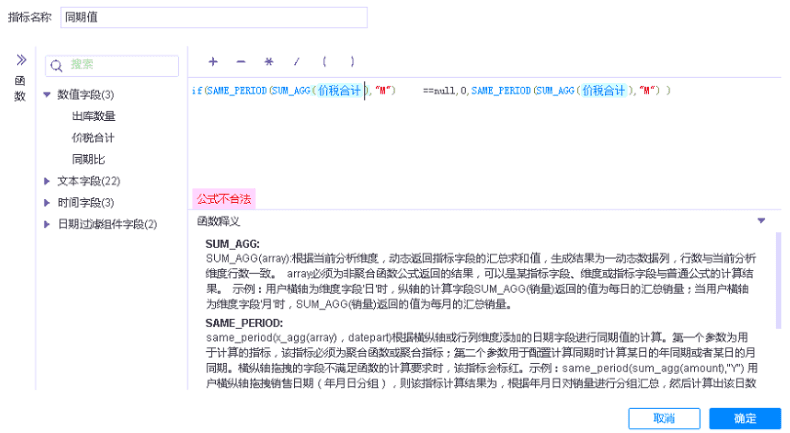Click the first 价税合计 token in formula
This screenshot has width=790, height=433.
(x=339, y=91)
